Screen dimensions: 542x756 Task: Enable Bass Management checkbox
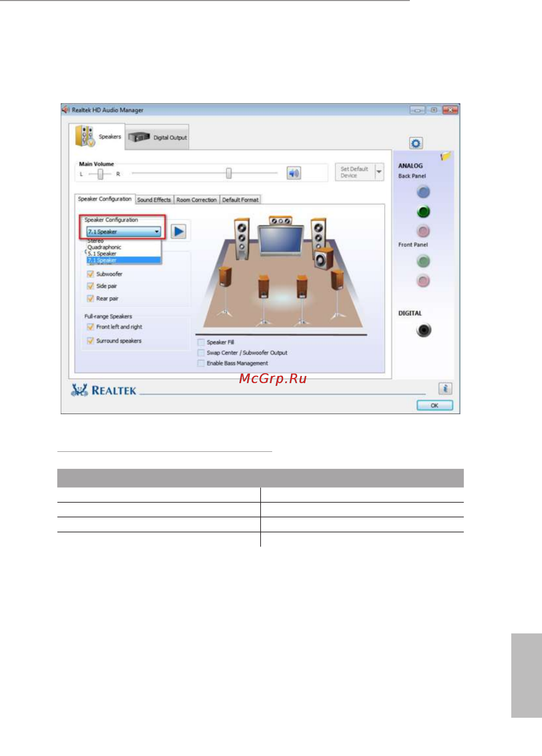pyautogui.click(x=201, y=363)
